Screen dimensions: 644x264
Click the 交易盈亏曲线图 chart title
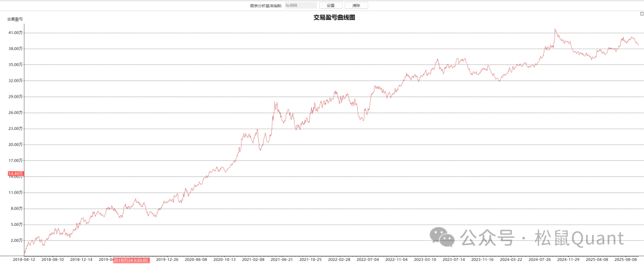(334, 17)
